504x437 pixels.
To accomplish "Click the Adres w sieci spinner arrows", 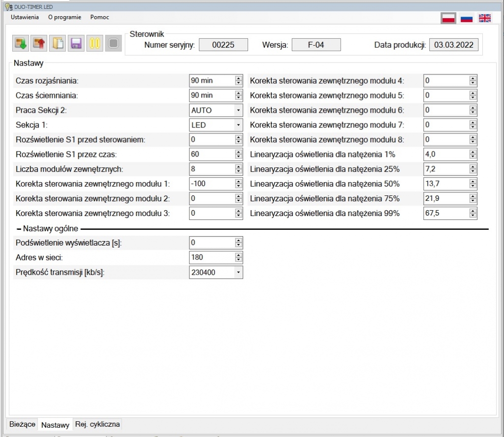I will tap(239, 257).
